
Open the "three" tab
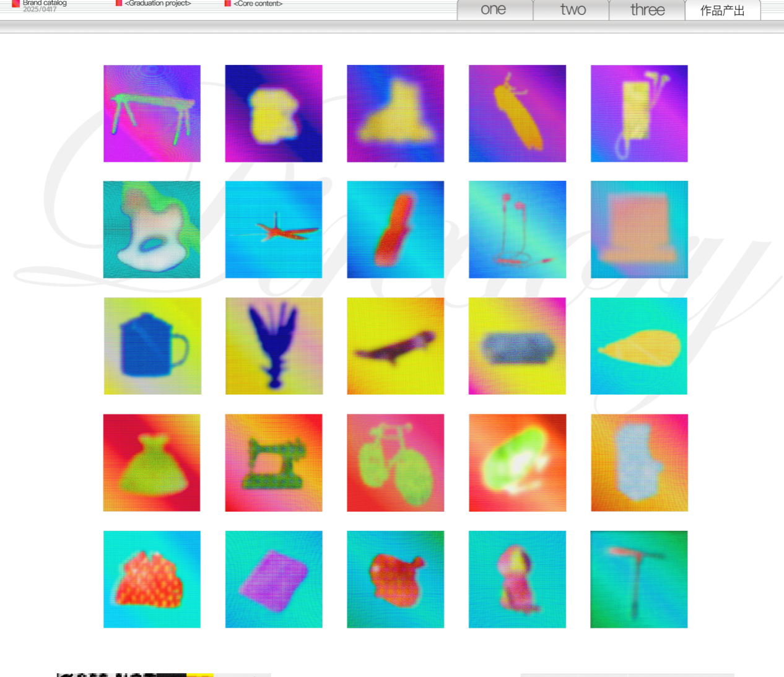647,10
